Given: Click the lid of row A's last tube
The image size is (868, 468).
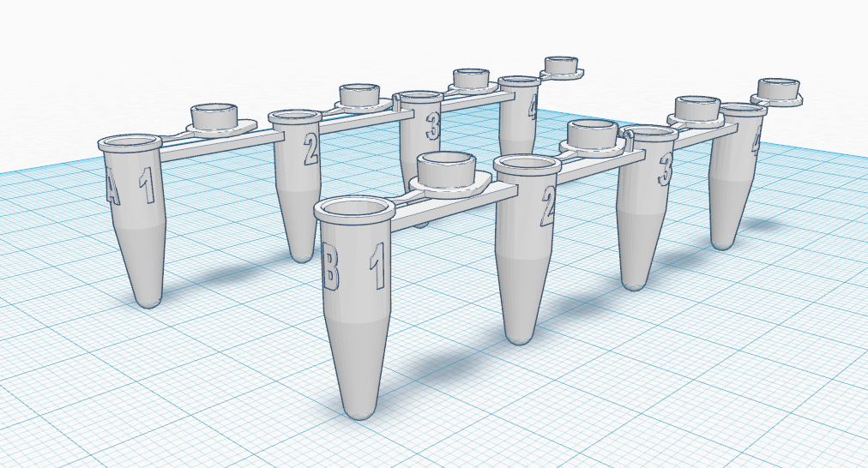Looking at the screenshot, I should click(x=562, y=67).
